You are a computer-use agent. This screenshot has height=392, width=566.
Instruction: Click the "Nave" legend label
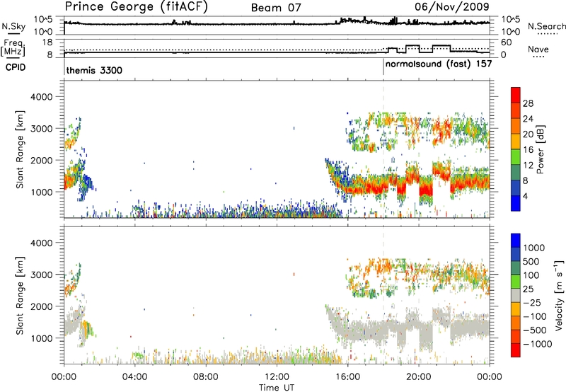(x=538, y=49)
